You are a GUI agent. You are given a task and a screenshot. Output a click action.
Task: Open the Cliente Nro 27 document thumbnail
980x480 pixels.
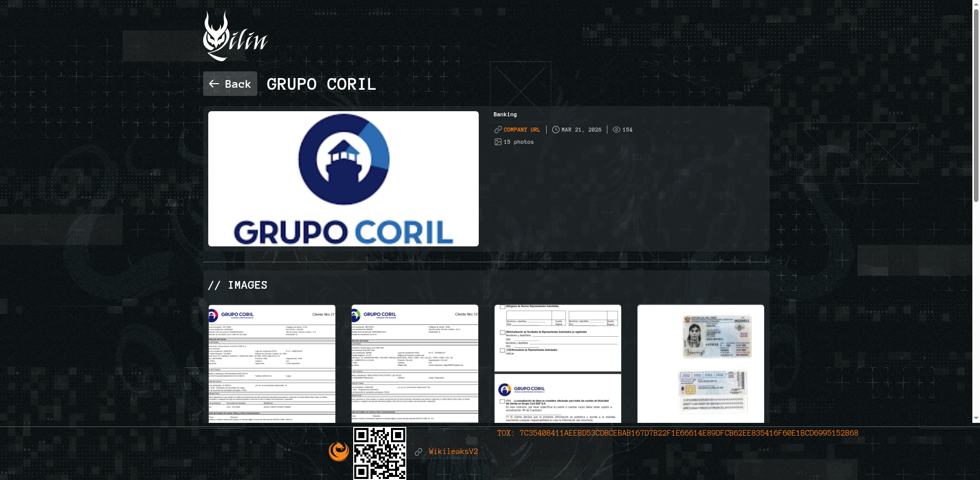(272, 363)
